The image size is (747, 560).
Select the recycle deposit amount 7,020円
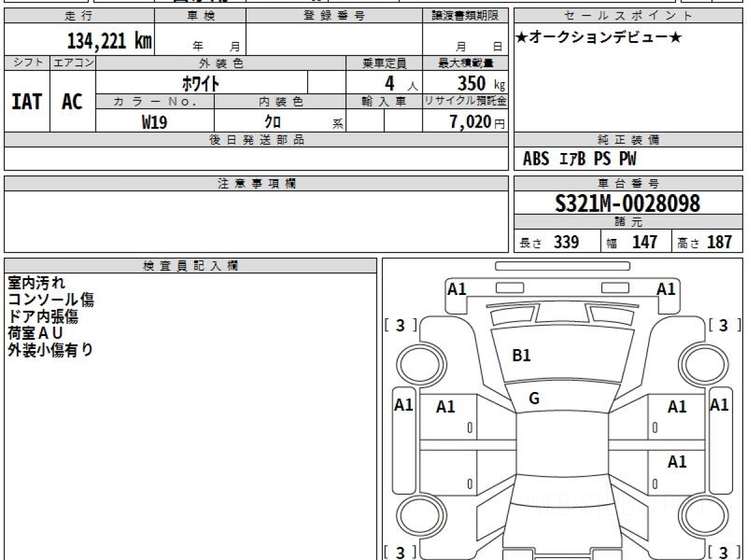477,122
